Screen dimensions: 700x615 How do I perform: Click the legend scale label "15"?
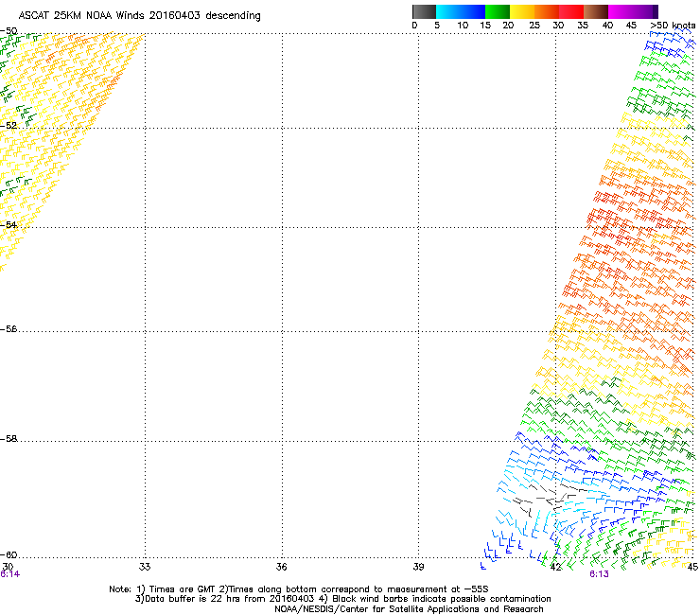(x=485, y=26)
